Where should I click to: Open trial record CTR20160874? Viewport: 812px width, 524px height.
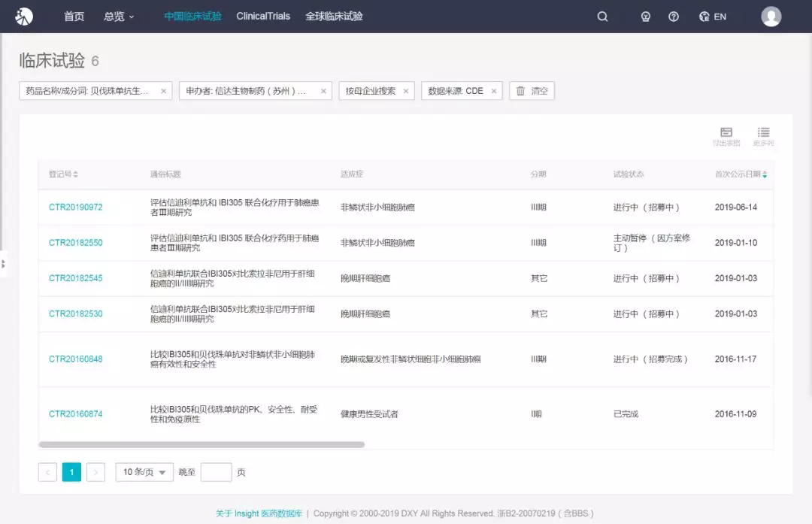(x=76, y=414)
